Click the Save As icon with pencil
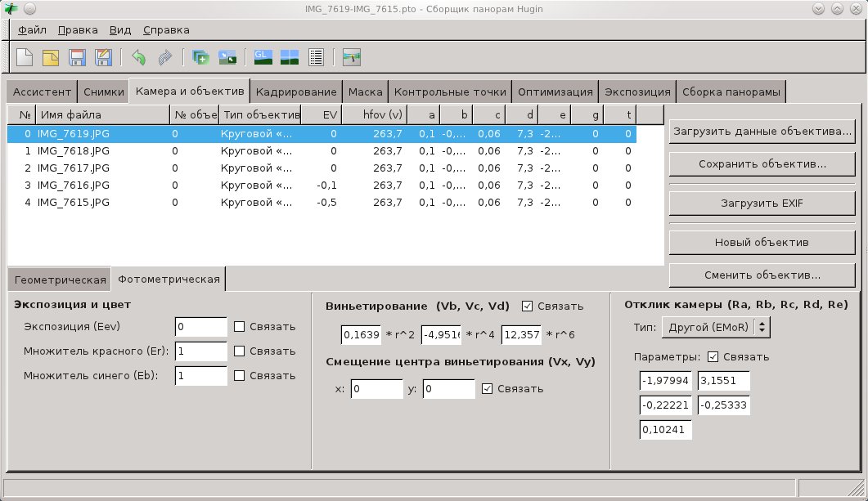 pyautogui.click(x=103, y=57)
